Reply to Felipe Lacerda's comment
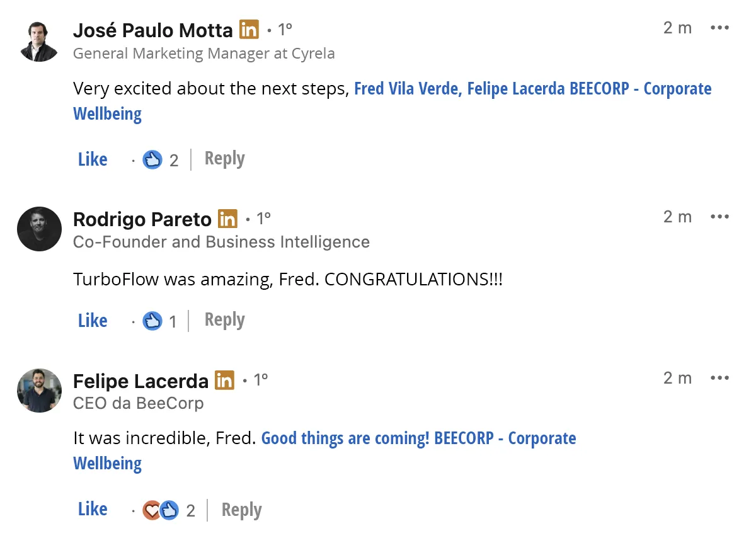The image size is (756, 543). [241, 510]
